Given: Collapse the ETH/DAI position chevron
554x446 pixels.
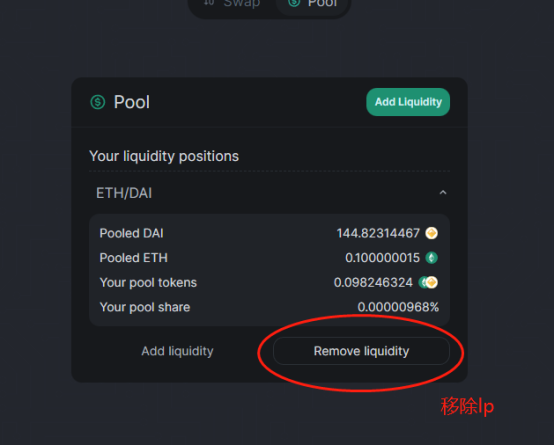Looking at the screenshot, I should click(x=443, y=193).
